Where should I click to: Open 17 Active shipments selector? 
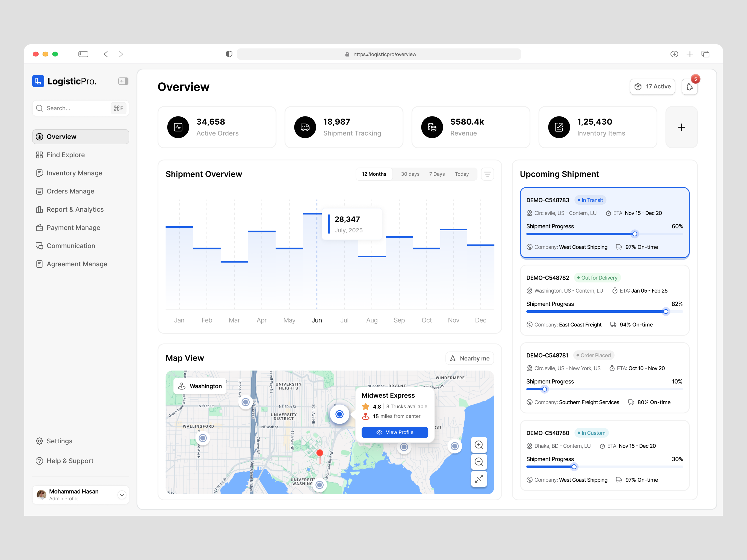(652, 87)
